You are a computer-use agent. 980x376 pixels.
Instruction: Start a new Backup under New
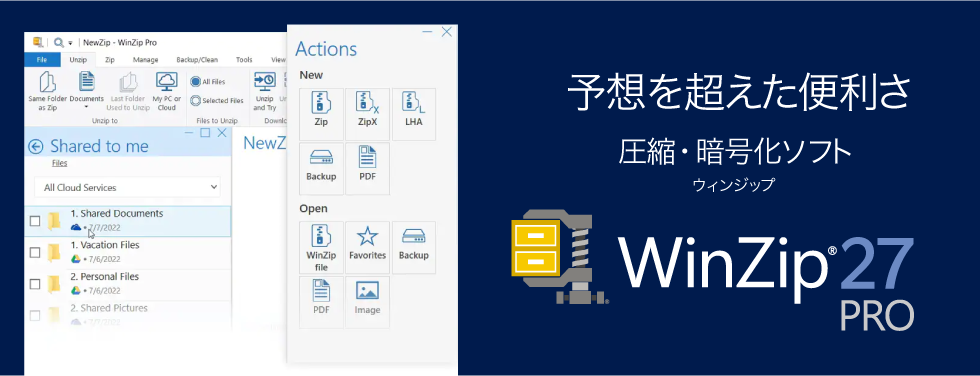(321, 169)
